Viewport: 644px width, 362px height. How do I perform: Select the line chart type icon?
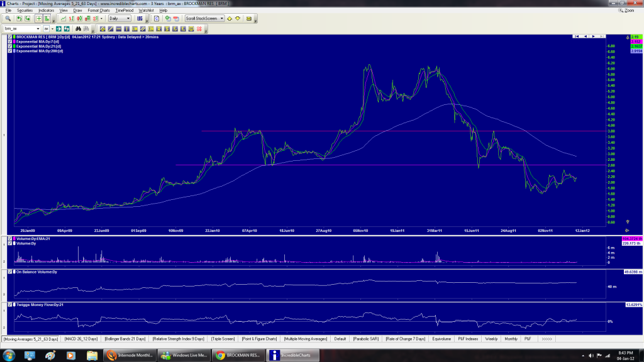[x=64, y=18]
